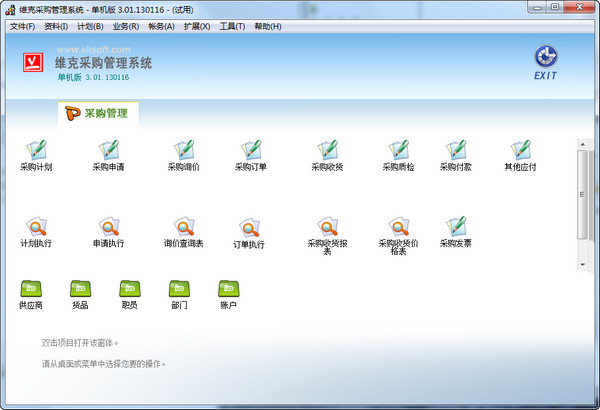
Task: Maximize the application window
Action: tap(555, 7)
